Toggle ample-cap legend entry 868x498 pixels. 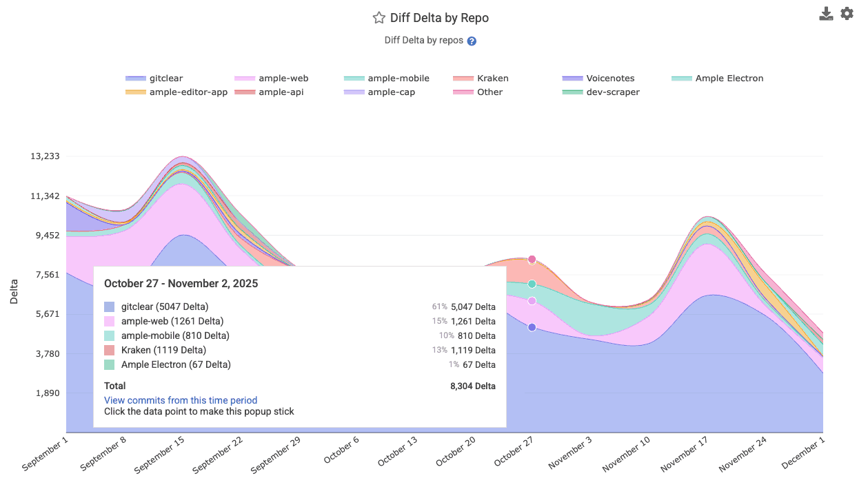(380, 92)
